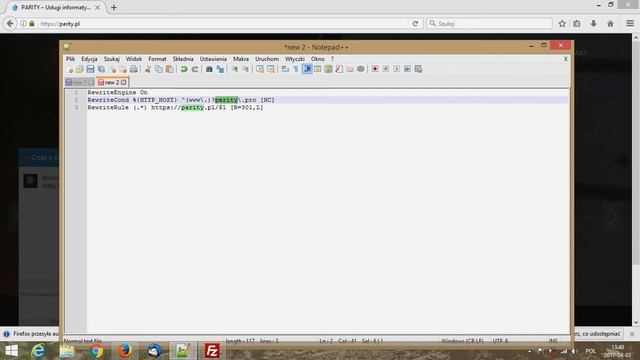Toggle INS mode in status bar
640x360 pixels.
553,340
